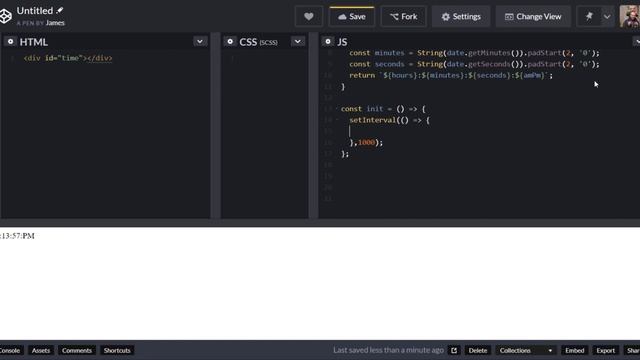Click author name James
The width and height of the screenshot is (640, 360).
[55, 23]
